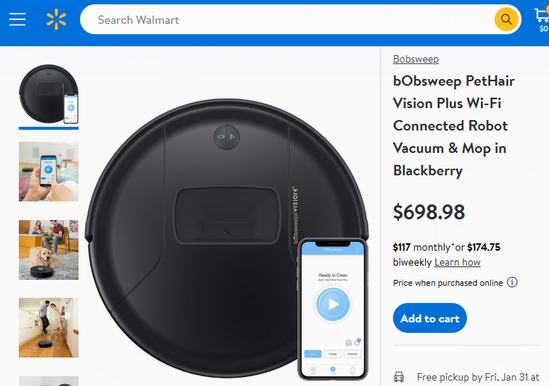The image size is (549, 386).
Task: Select the dog with vacuum thumbnail
Action: coord(49,250)
